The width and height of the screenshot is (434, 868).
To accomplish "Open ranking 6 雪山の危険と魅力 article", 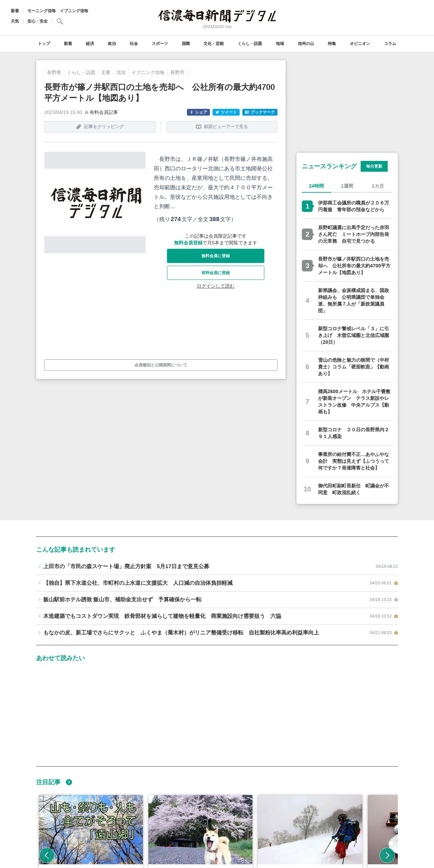I will pos(347,367).
